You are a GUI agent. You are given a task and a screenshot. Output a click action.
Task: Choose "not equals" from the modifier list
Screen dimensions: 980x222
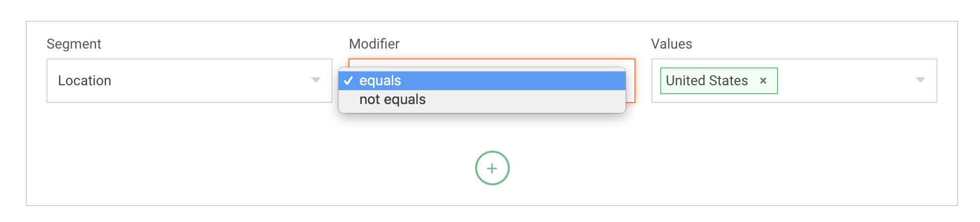392,100
